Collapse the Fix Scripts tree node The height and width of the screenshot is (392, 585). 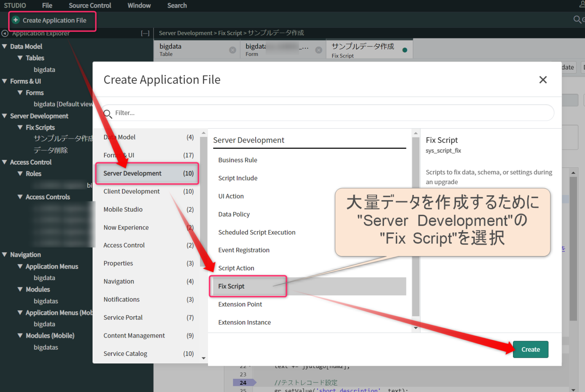[20, 127]
